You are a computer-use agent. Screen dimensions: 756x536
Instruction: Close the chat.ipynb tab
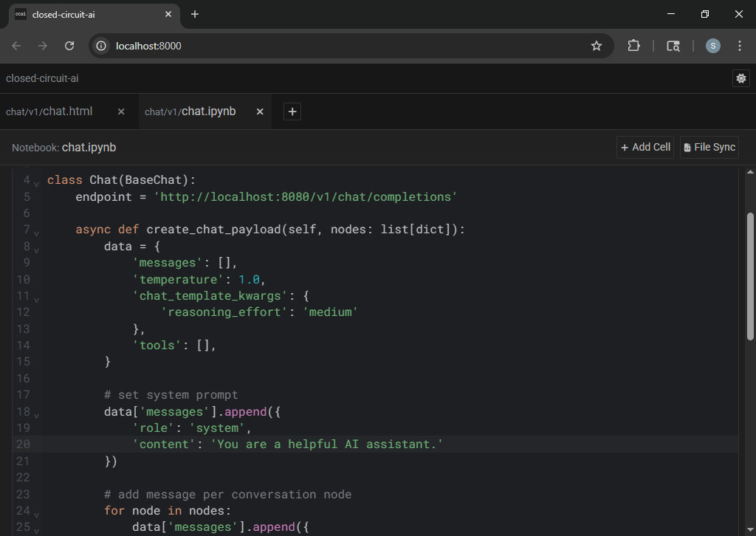click(260, 111)
